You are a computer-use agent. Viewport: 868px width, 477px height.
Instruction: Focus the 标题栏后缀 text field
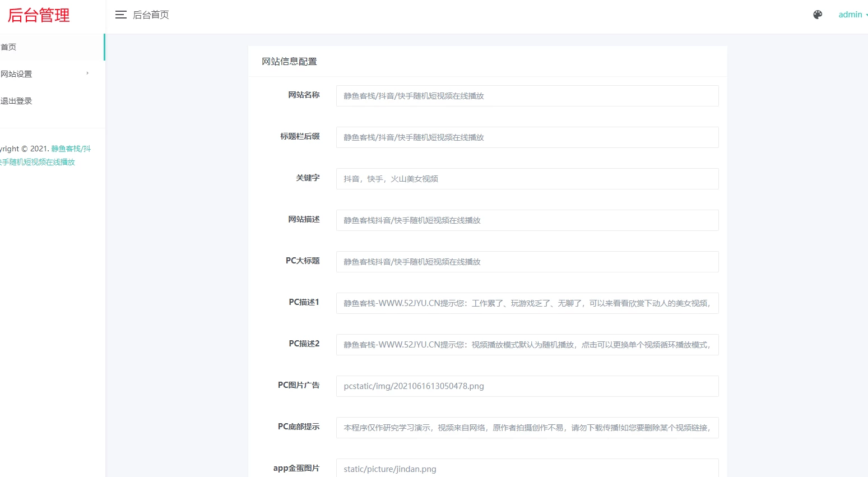[x=527, y=137]
